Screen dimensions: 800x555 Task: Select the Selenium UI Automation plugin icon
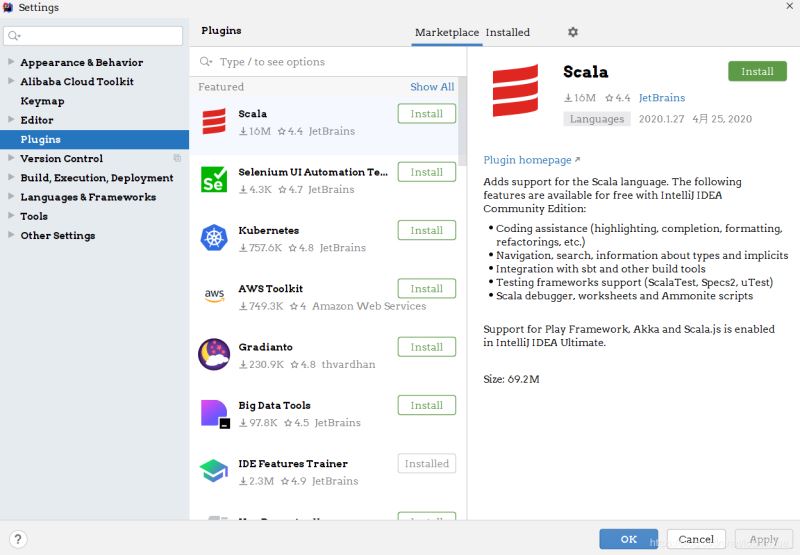point(214,180)
